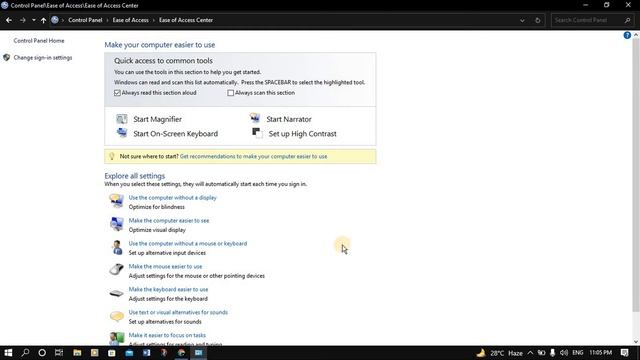The width and height of the screenshot is (640, 360).
Task: Open the Action Center notifications icon
Action: (624, 353)
